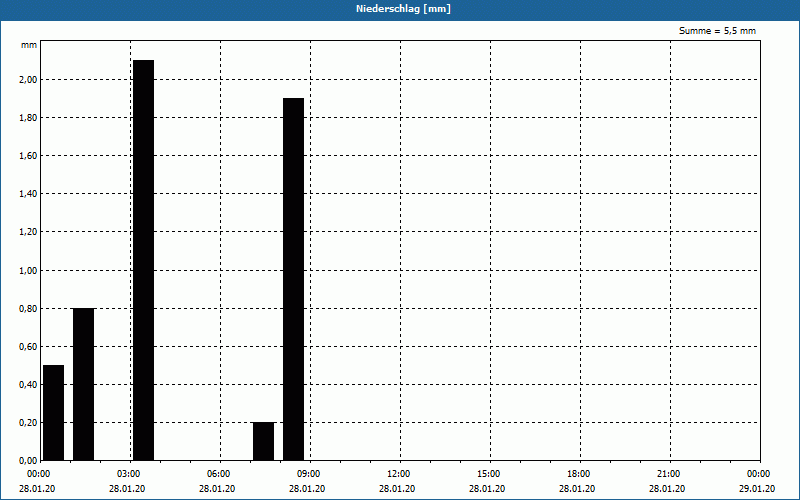Click the "mm" unit label on the y-axis
The width and height of the screenshot is (800, 500).
(29, 45)
